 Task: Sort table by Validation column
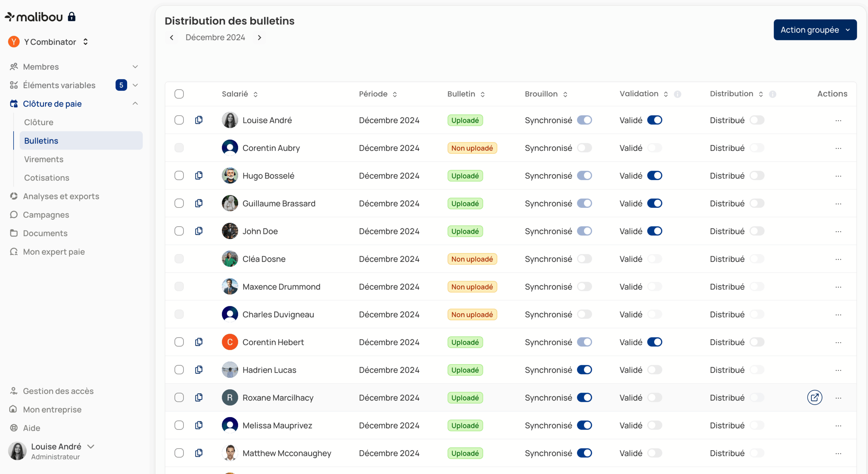(x=666, y=94)
